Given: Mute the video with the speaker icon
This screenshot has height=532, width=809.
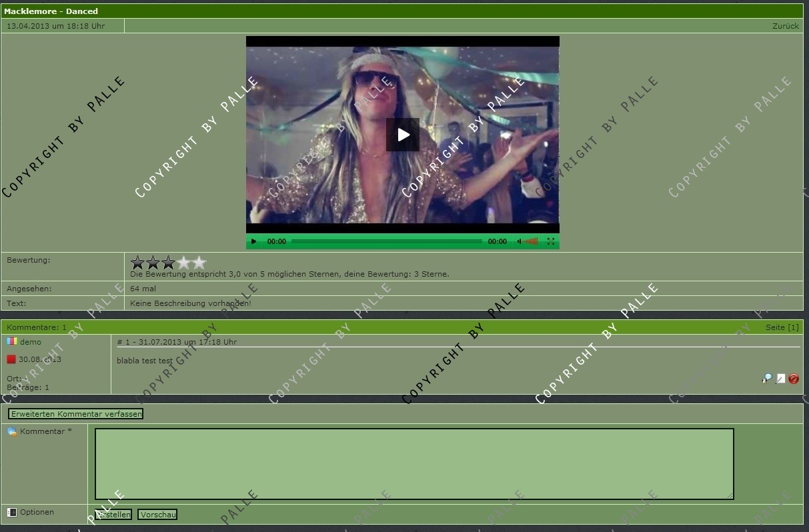Looking at the screenshot, I should pos(519,241).
